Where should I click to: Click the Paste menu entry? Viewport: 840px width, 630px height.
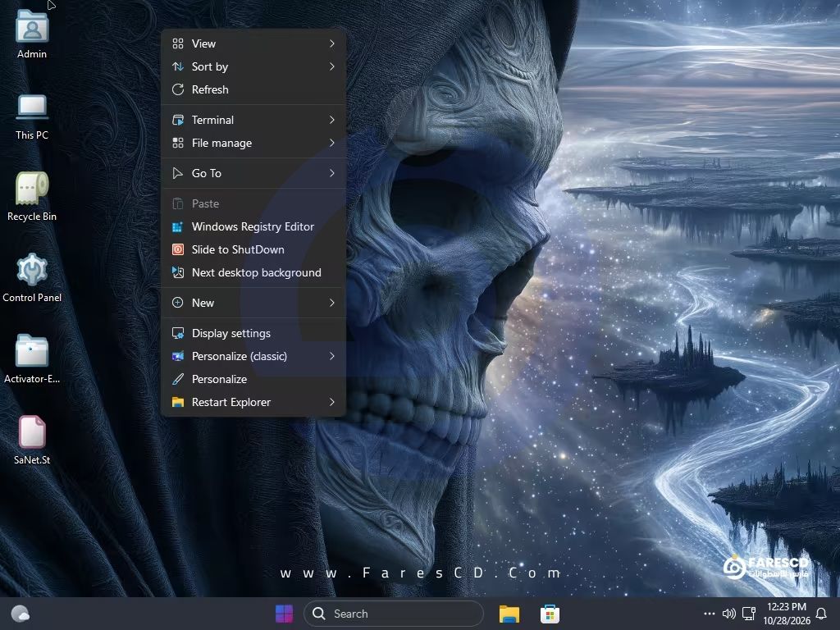(x=253, y=203)
